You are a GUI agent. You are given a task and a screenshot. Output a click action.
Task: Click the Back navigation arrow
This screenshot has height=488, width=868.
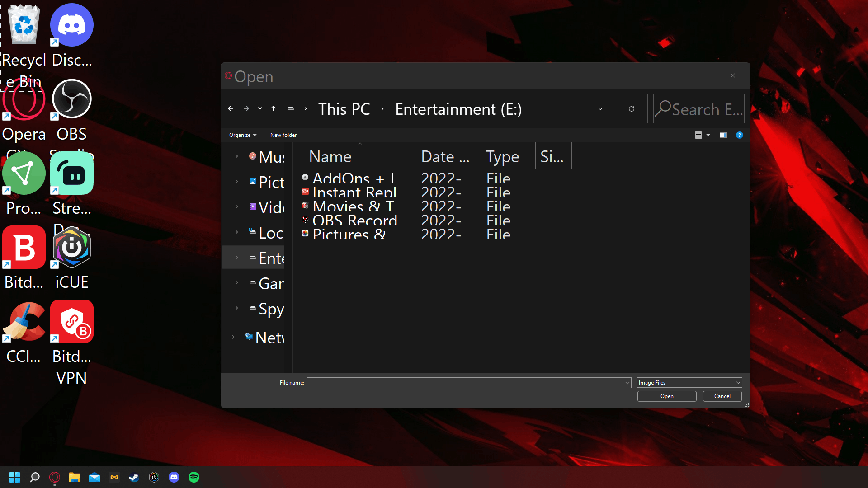click(x=231, y=108)
